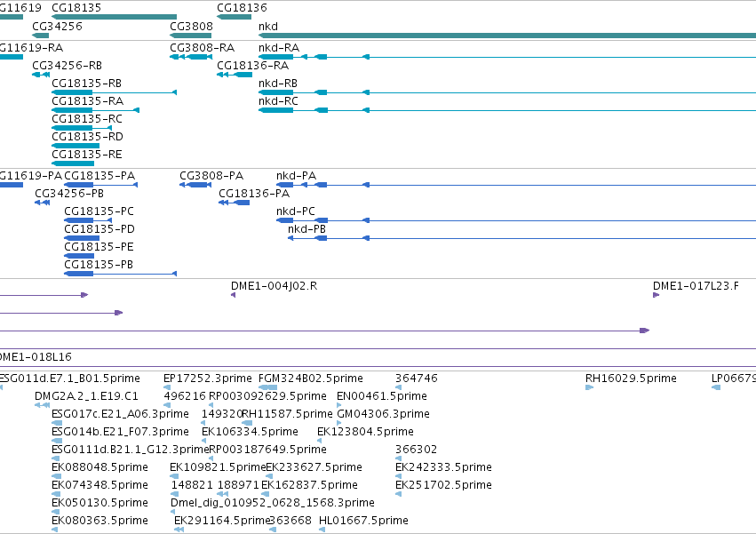The height and width of the screenshot is (534, 756).
Task: Select the GM04306.3prime EST label
Action: pos(383,414)
